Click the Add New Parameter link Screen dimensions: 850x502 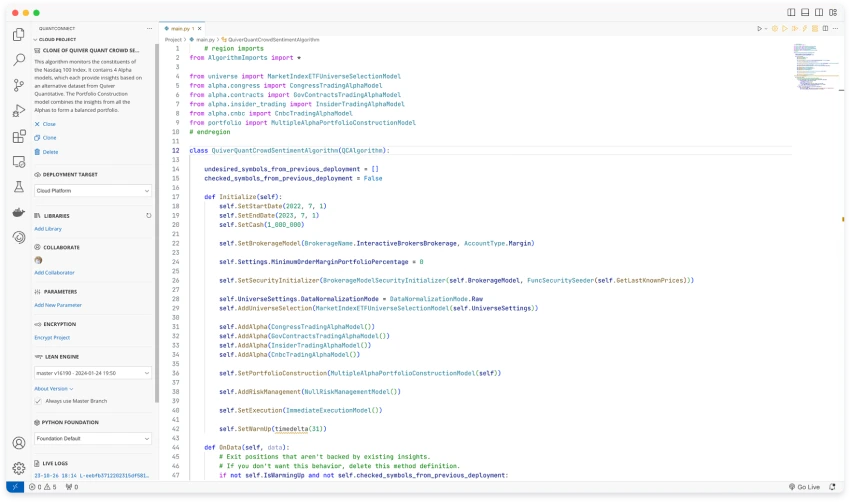[58, 305]
